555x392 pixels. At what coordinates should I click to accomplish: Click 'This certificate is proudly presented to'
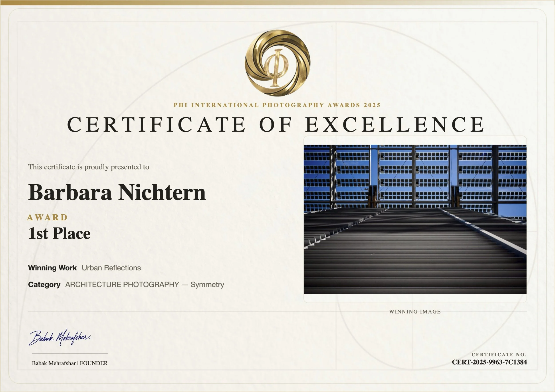pos(89,167)
